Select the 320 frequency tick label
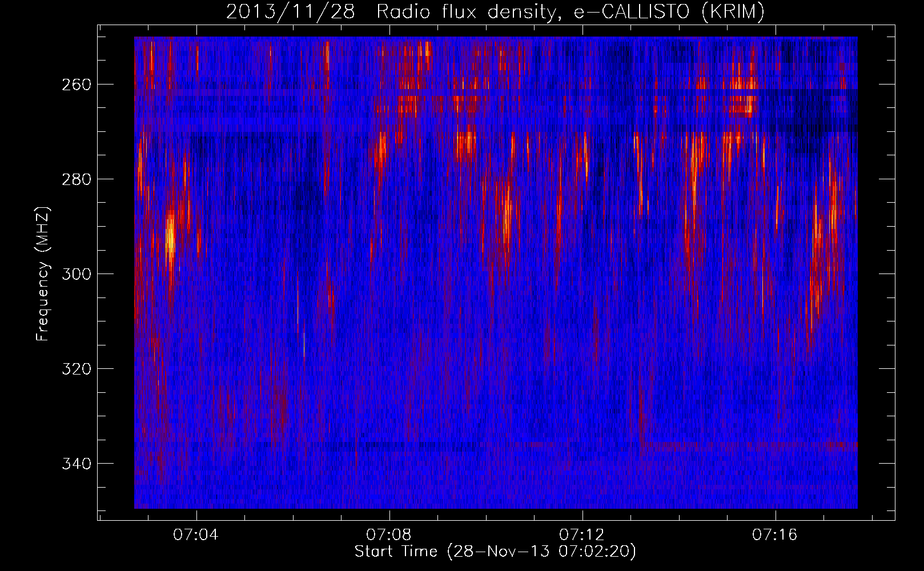This screenshot has width=924, height=571. pos(77,369)
